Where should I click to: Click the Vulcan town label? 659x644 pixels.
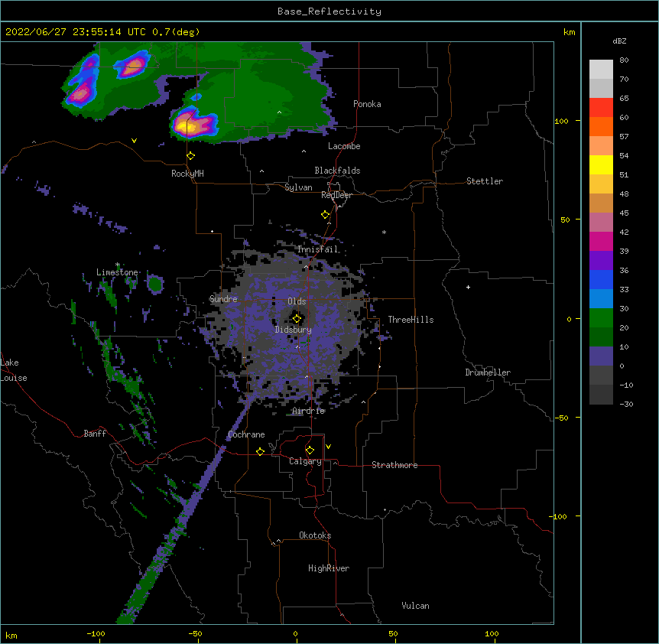tap(415, 606)
